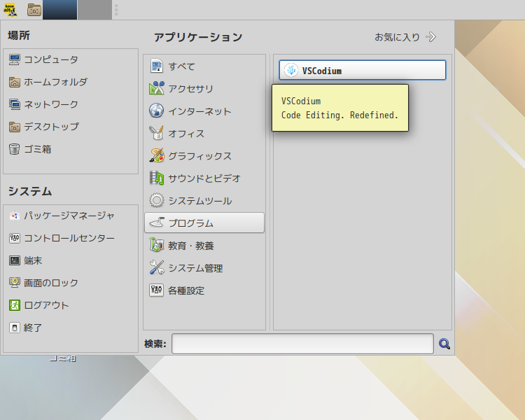
Task: Select the すべて category
Action: (x=204, y=66)
